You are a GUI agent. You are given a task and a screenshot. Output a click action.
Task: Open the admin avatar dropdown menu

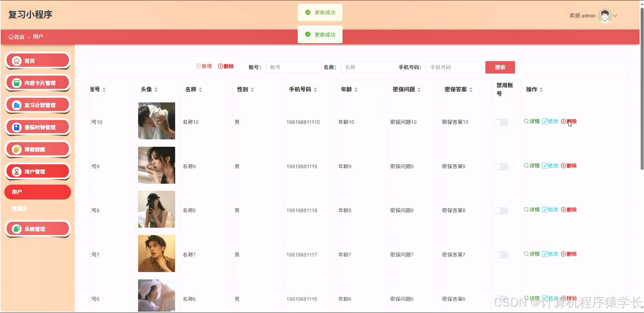605,15
